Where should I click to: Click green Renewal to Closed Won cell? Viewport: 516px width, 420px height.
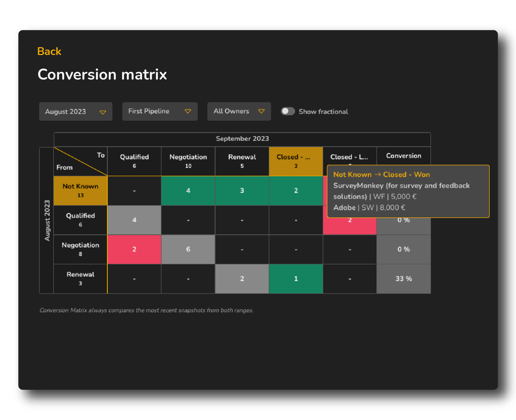(296, 279)
